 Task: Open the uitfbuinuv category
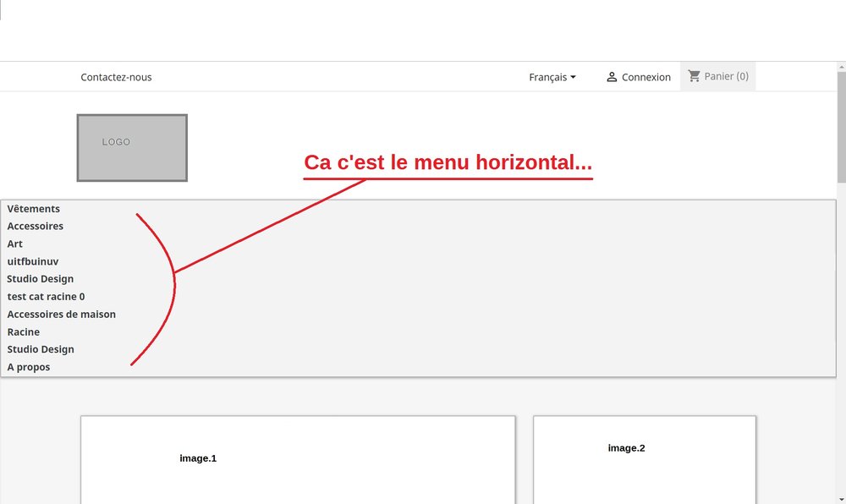point(33,261)
